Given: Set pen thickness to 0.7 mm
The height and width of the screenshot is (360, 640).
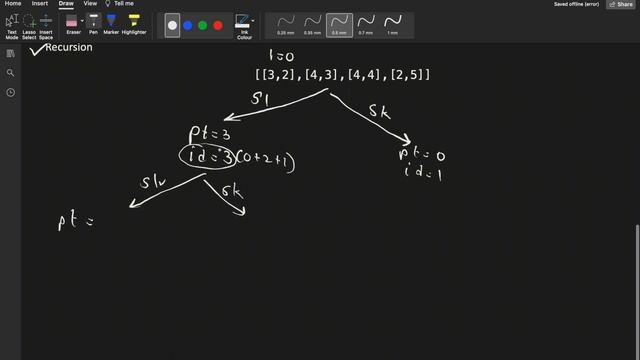Looking at the screenshot, I should click(x=366, y=25).
